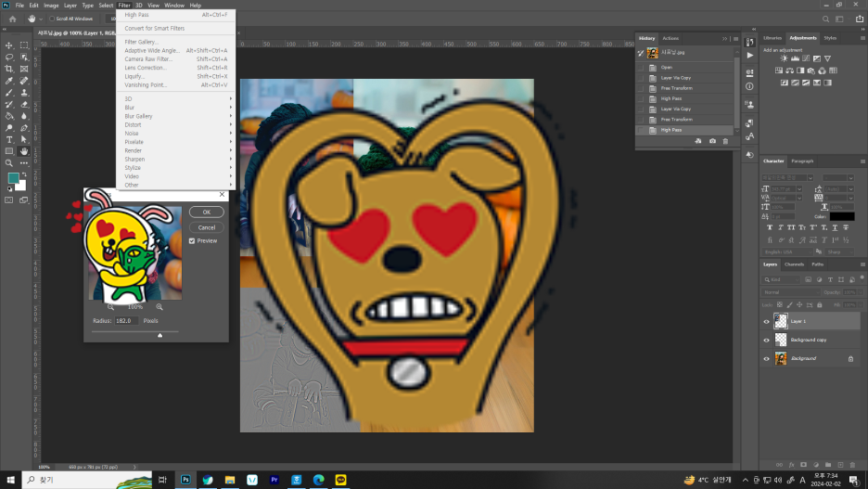Click the Radius value input field
The image size is (868, 489).
[x=126, y=321]
